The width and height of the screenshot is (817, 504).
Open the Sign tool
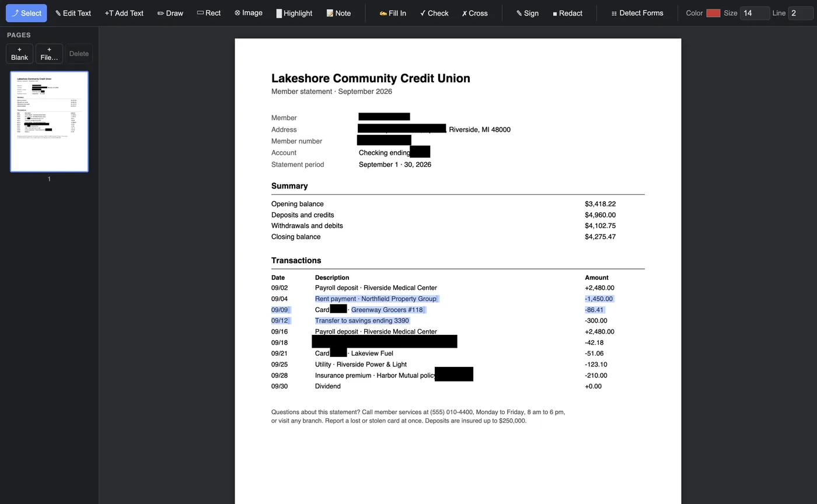tap(528, 13)
